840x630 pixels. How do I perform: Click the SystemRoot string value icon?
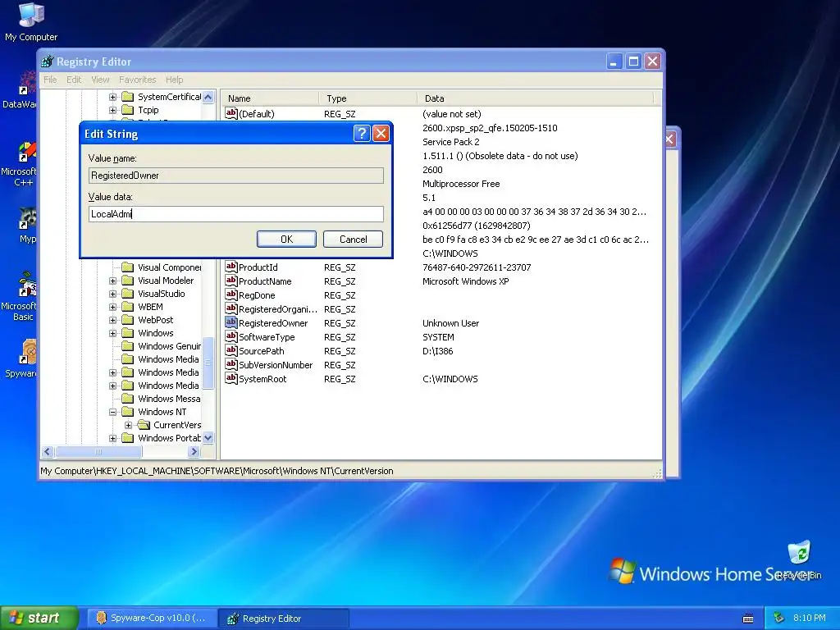pos(231,377)
